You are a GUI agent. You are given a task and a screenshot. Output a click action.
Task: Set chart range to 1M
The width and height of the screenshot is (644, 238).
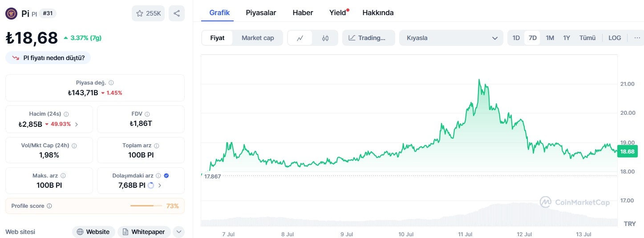click(x=550, y=38)
